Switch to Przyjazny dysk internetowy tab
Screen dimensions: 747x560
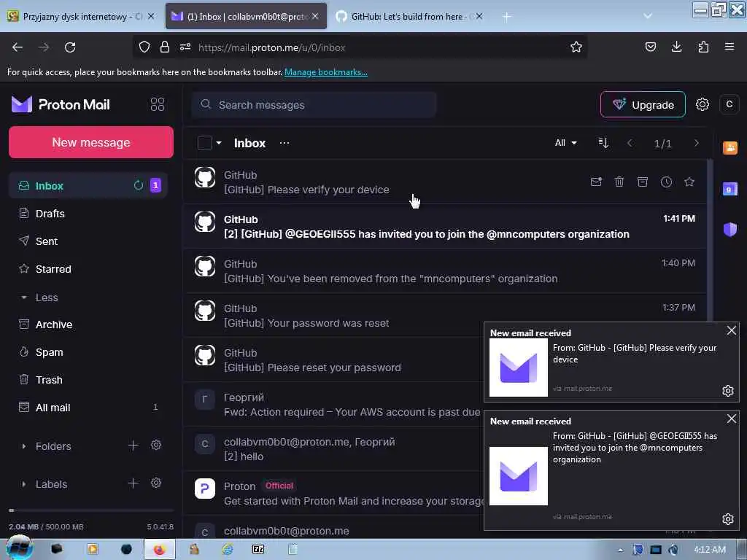pyautogui.click(x=81, y=16)
